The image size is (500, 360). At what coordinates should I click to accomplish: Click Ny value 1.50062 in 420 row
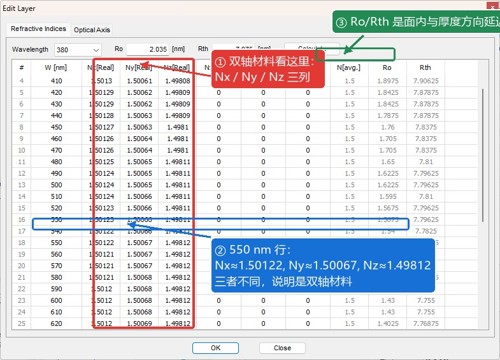[139, 92]
